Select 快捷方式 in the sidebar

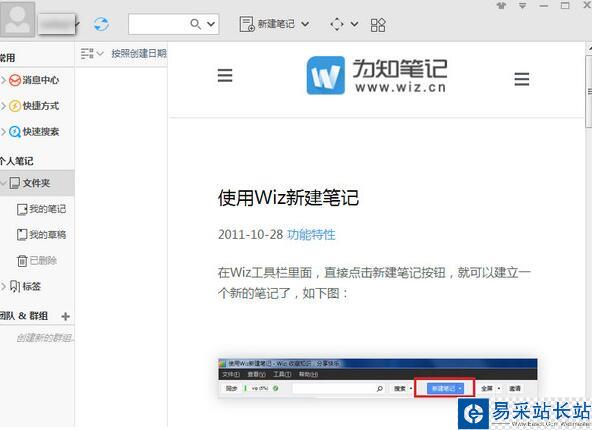coord(34,106)
